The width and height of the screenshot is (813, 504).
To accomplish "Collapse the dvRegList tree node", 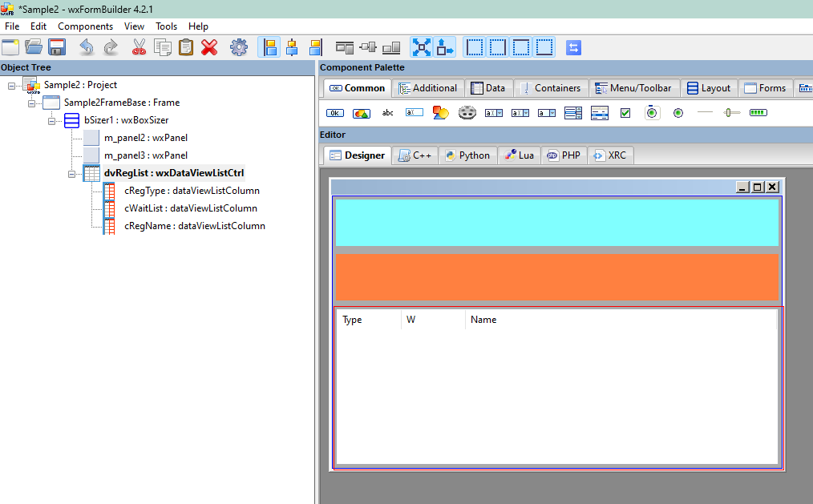I will pyautogui.click(x=71, y=173).
